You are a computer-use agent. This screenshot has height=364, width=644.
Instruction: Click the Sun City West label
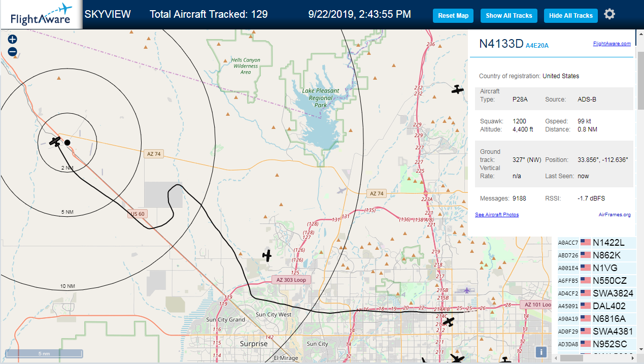[274, 315]
